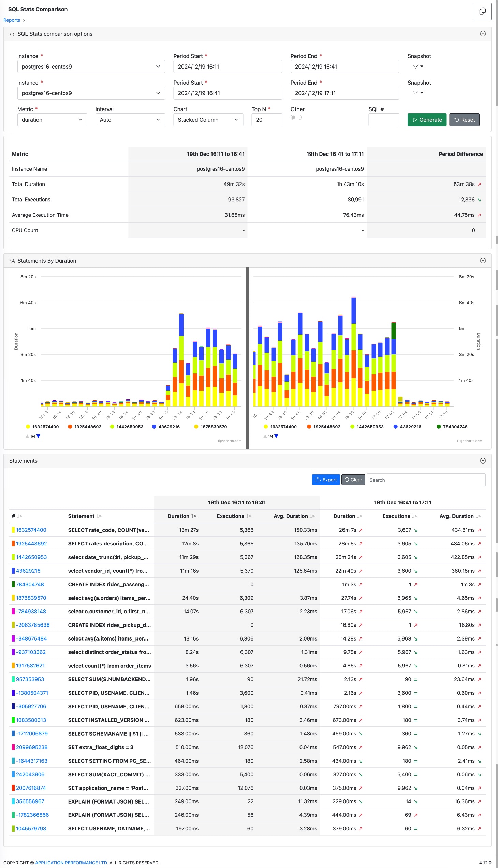
Task: Toggle 1632574400 legend item in left chart
Action: [42, 426]
